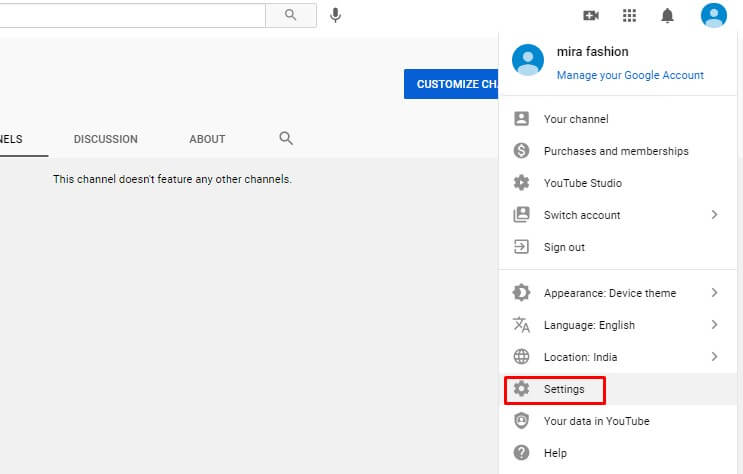Viewport: 743px width, 474px height.
Task: Start voice search with the microphone icon
Action: tap(335, 15)
